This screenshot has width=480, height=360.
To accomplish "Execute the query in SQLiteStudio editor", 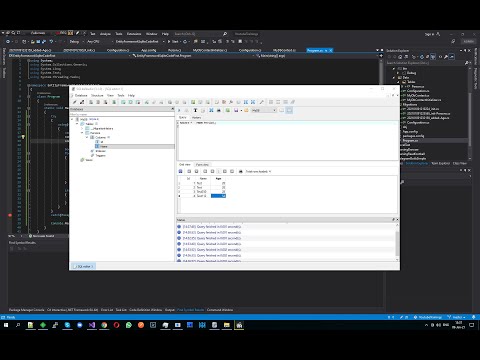I will [x=179, y=110].
